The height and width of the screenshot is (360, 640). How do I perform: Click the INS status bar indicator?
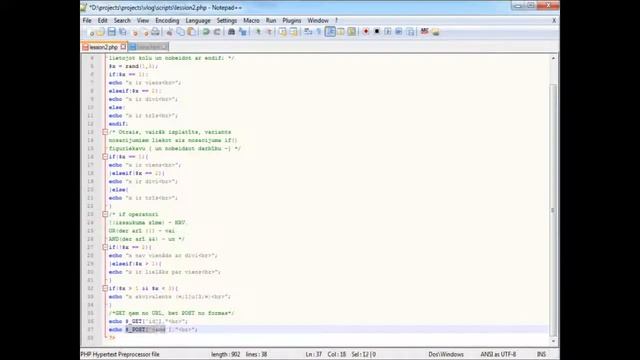pyautogui.click(x=541, y=354)
